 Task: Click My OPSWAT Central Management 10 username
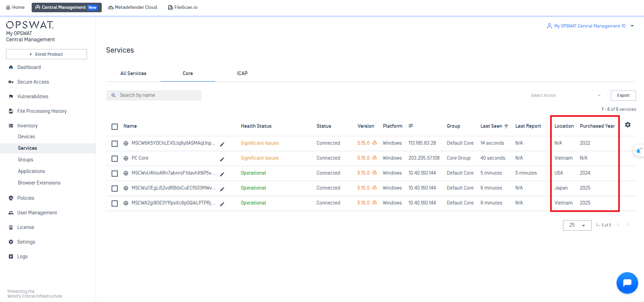tap(590, 26)
